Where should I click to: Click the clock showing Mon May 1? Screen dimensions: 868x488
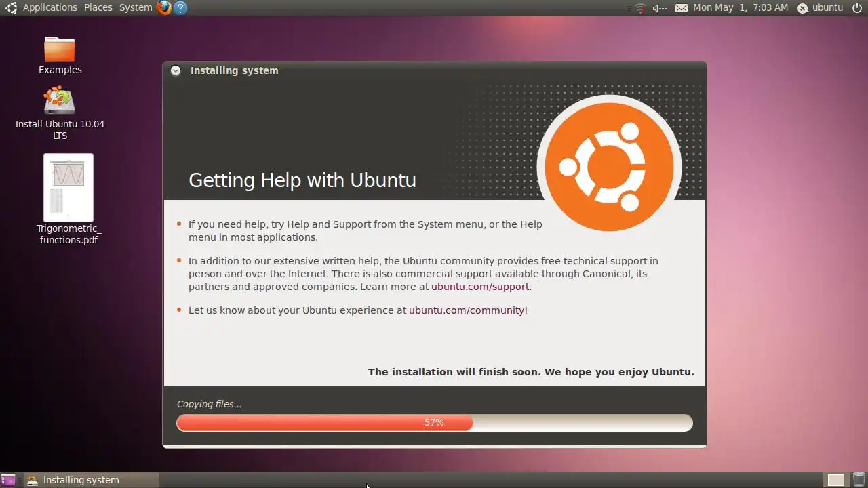click(x=741, y=7)
